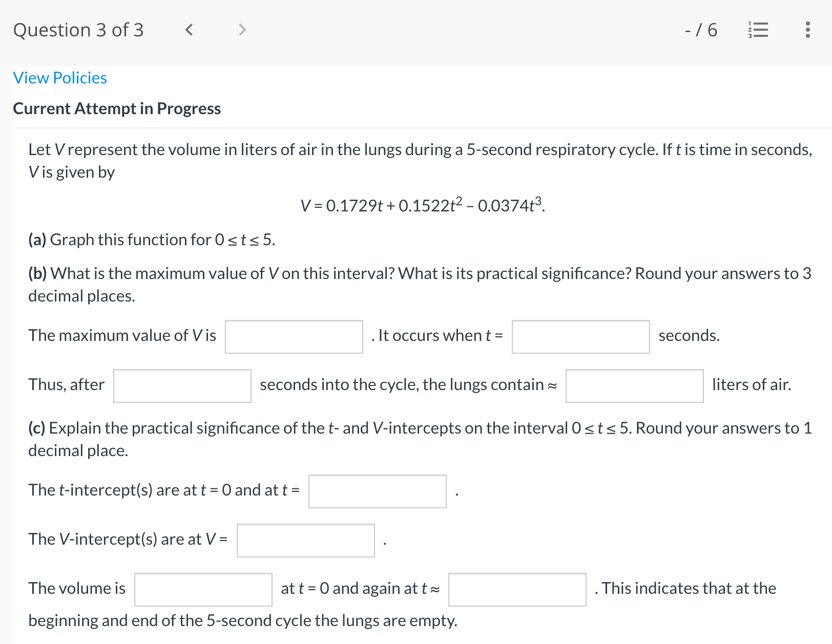This screenshot has height=644, width=832.
Task: Select the Question 3 of 3 heading
Action: click(x=78, y=30)
